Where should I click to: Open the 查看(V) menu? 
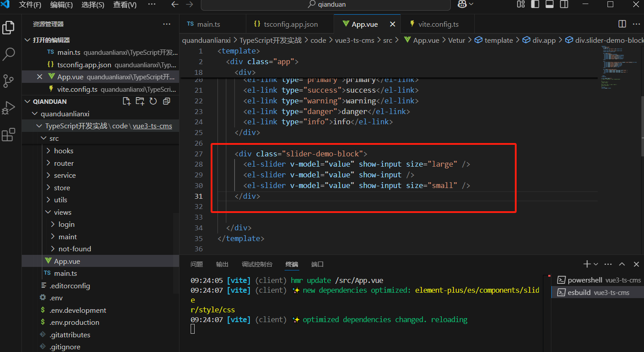125,5
